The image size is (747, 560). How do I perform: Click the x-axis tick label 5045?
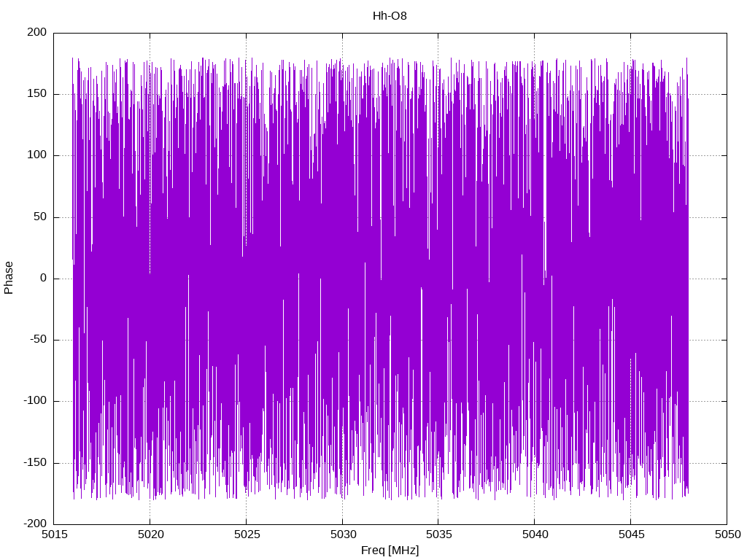coord(631,534)
